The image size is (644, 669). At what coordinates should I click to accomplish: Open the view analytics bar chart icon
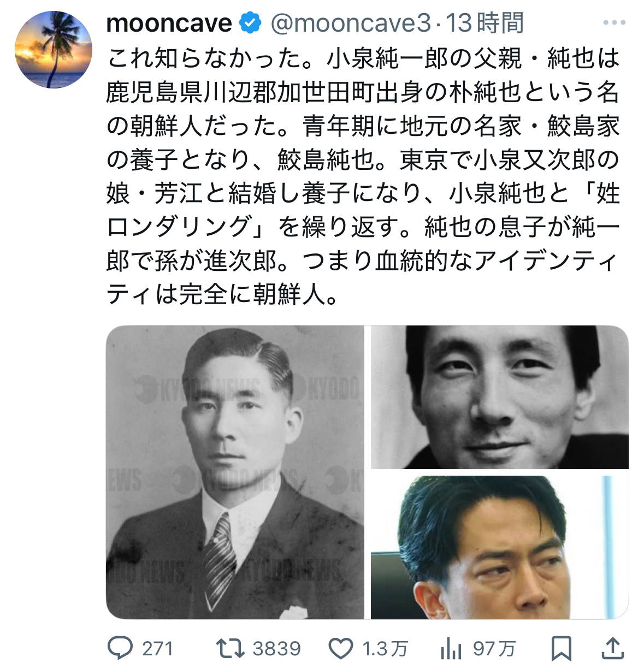(451, 648)
